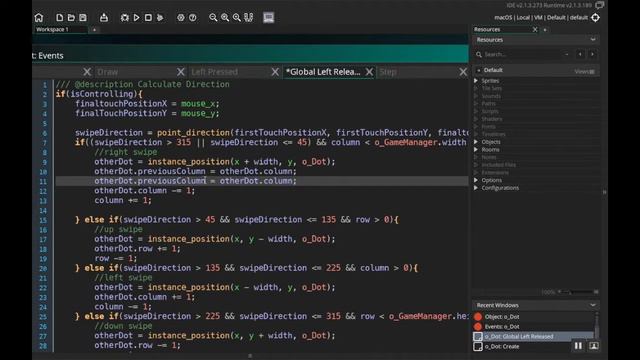Run the game with the play icon
The image size is (640, 360).
pyautogui.click(x=136, y=18)
